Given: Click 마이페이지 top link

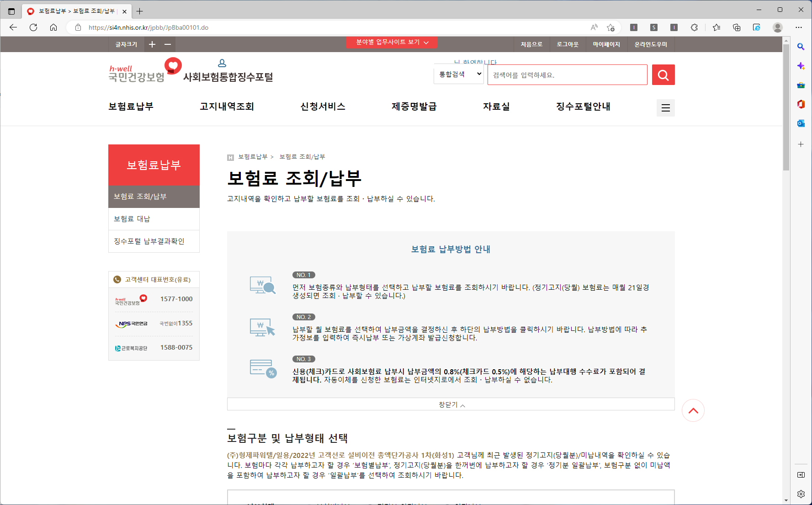Looking at the screenshot, I should pyautogui.click(x=606, y=44).
